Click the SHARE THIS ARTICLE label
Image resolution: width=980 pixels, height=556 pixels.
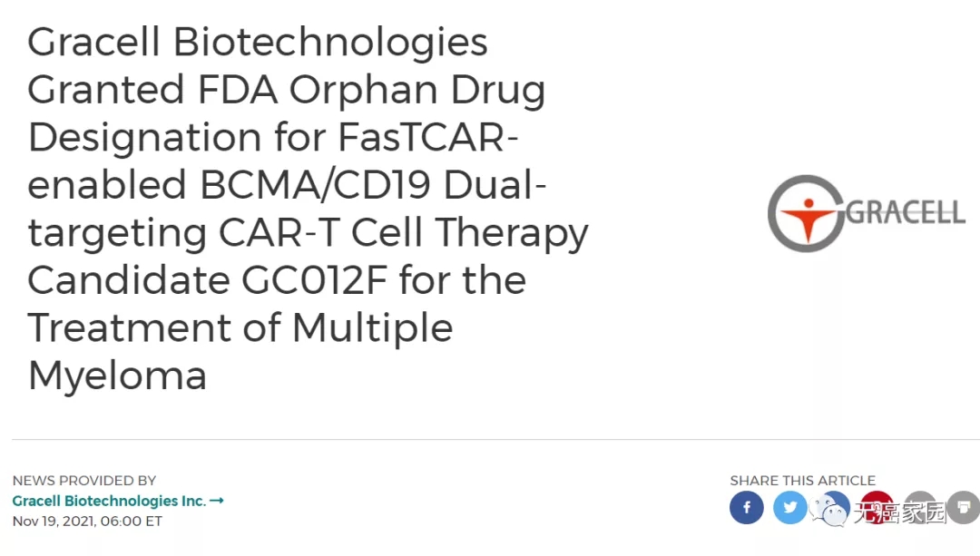click(x=803, y=480)
